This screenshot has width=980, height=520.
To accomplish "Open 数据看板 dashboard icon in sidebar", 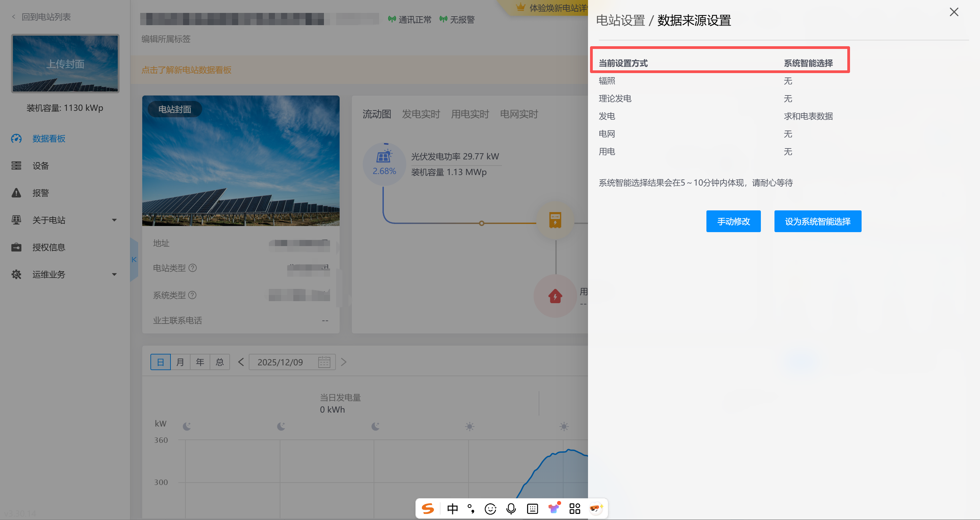I will (x=16, y=139).
